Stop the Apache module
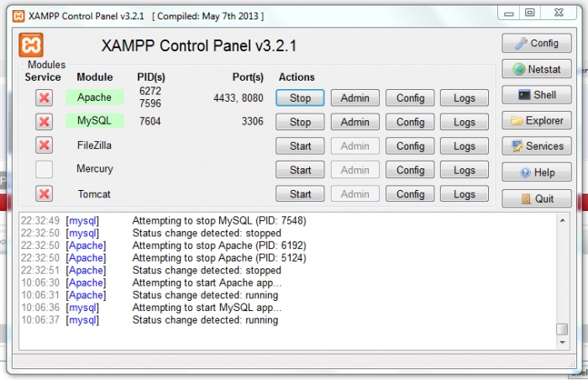 [x=300, y=98]
